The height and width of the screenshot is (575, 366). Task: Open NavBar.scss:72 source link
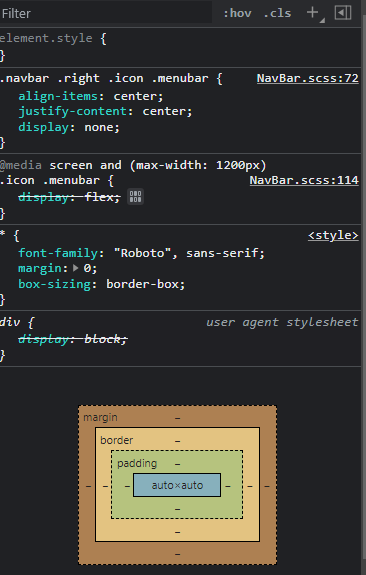point(307,78)
